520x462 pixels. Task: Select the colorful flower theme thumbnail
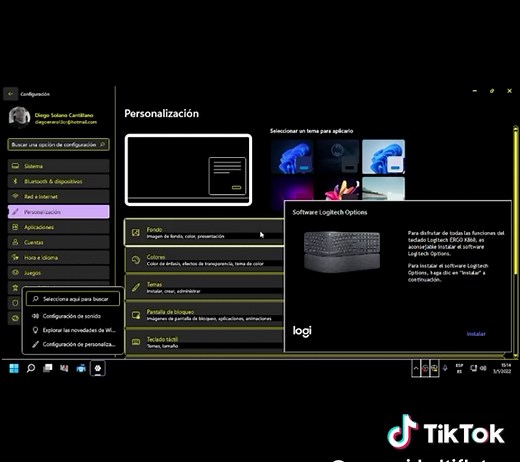(338, 189)
